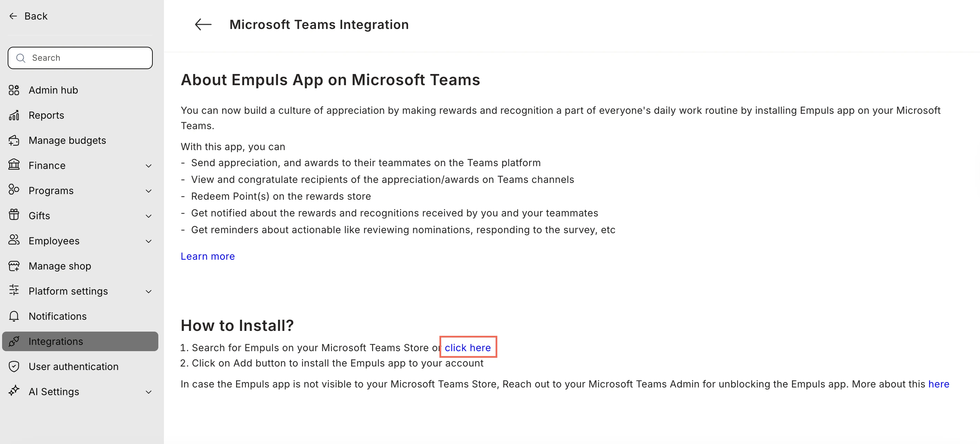Image resolution: width=980 pixels, height=444 pixels.
Task: Click 'Redeem Point(s) on the rewards store' text
Action: (281, 197)
